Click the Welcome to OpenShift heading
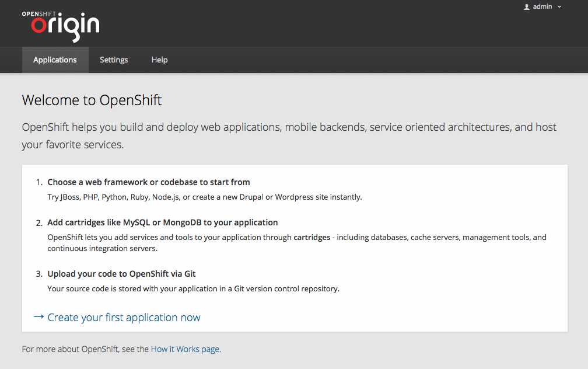Screen dimensions: 588x369 [x=92, y=100]
